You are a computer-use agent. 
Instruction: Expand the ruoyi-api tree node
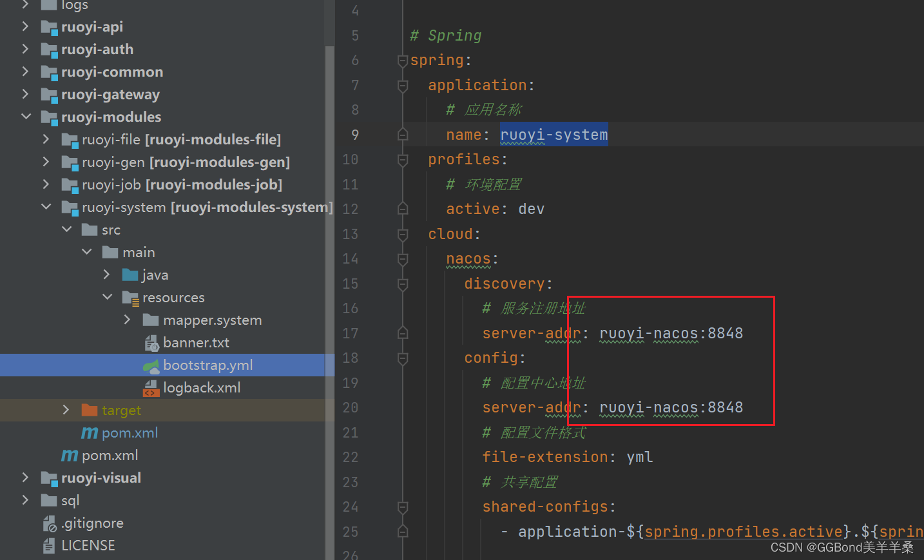tap(25, 26)
